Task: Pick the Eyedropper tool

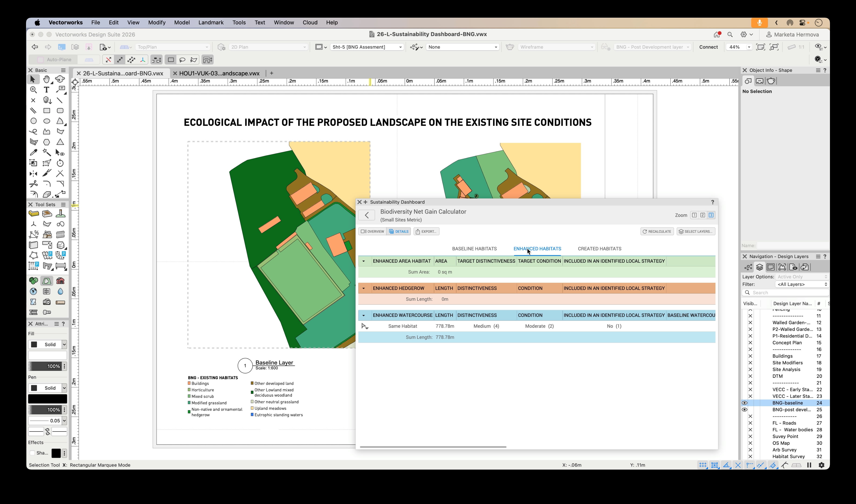Action: pyautogui.click(x=33, y=153)
